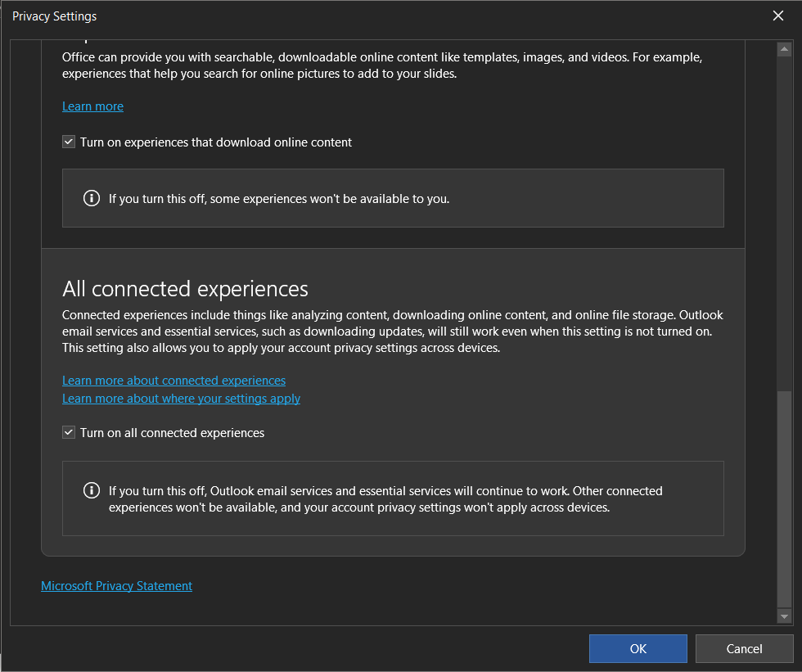Toggle 'Turn on all connected experiences' checkbox
Viewport: 802px width, 672px height.
[x=69, y=433]
